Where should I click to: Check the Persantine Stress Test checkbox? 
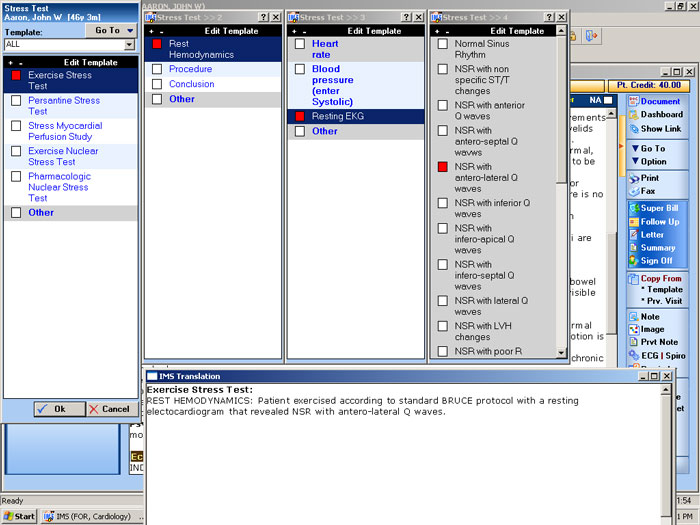coord(16,100)
